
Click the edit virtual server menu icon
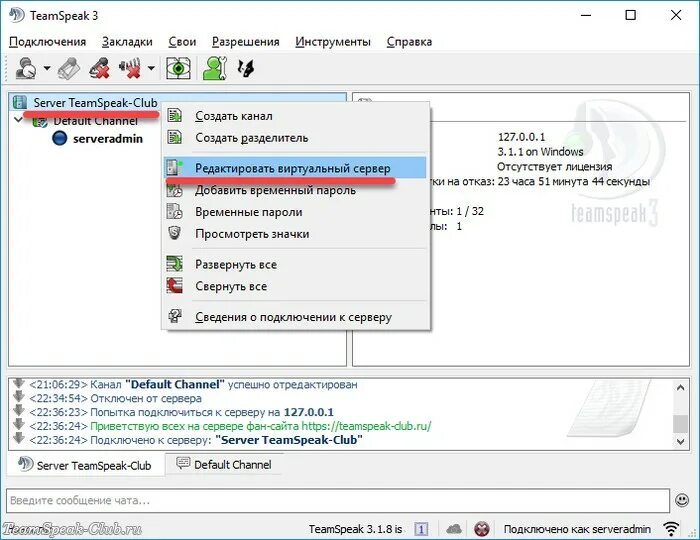175,167
